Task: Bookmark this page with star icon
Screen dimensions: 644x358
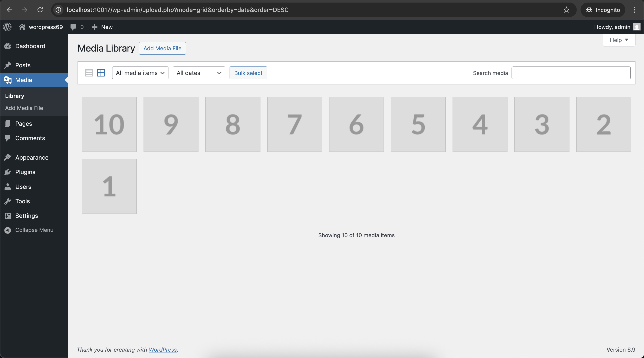Action: pyautogui.click(x=566, y=10)
